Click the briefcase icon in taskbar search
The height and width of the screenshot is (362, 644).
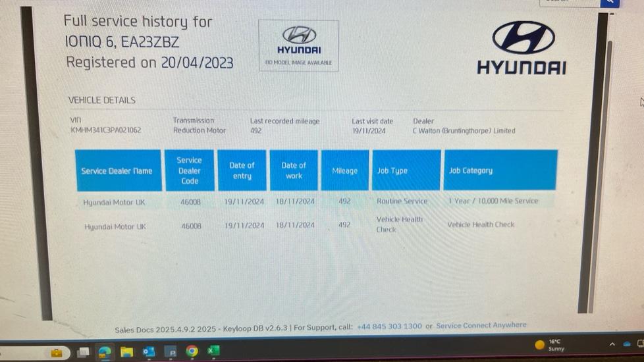tap(56, 353)
